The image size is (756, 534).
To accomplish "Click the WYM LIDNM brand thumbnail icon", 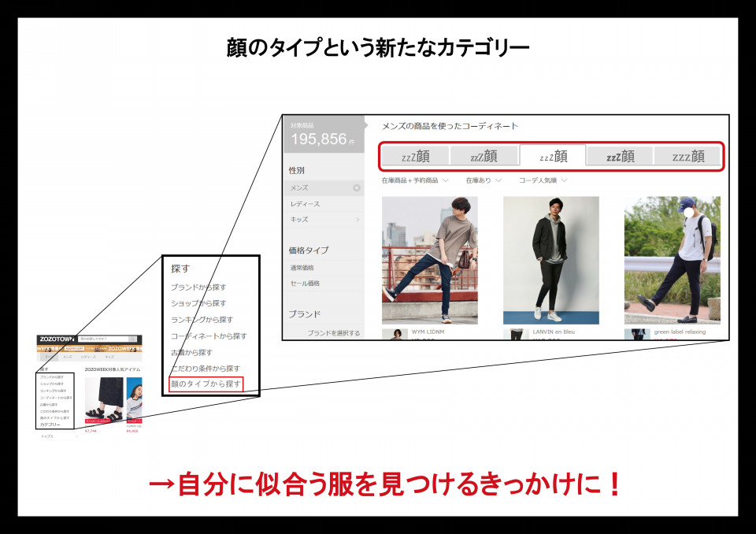I will [395, 334].
